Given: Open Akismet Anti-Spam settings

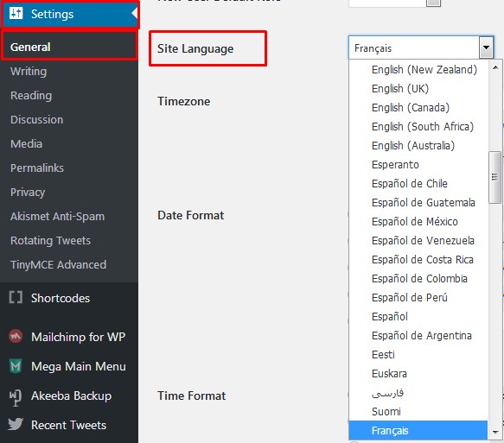Looking at the screenshot, I should click(x=57, y=217).
